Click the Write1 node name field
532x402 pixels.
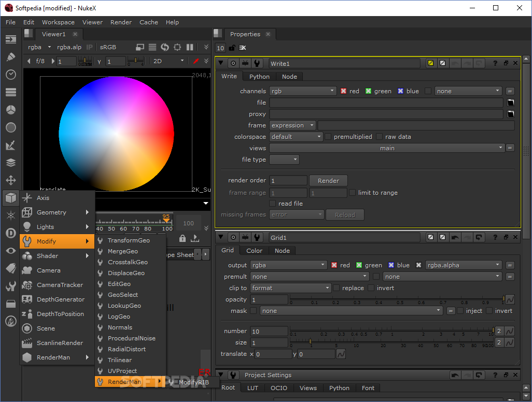point(344,63)
